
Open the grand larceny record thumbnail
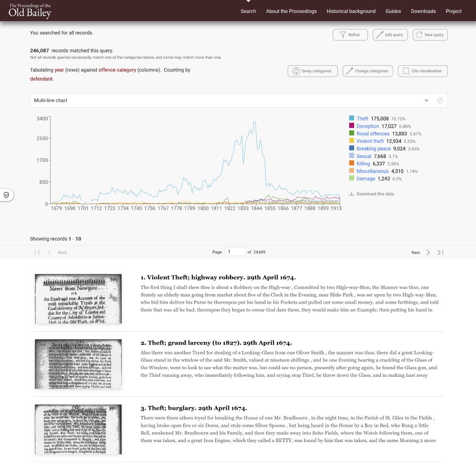(x=79, y=364)
